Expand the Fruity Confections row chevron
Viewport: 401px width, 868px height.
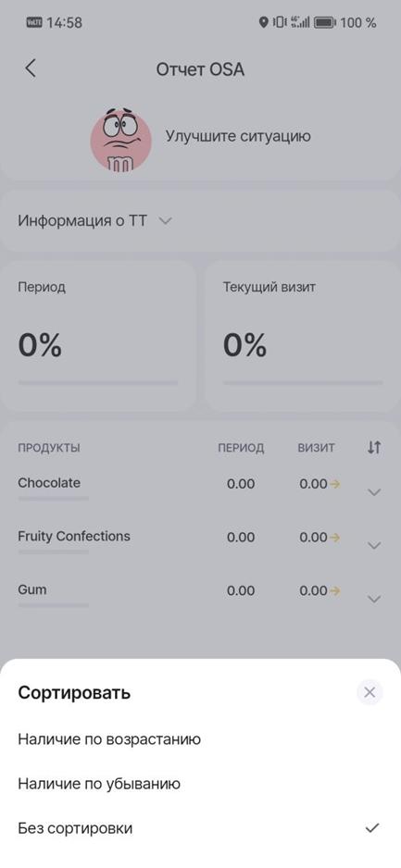coord(374,545)
